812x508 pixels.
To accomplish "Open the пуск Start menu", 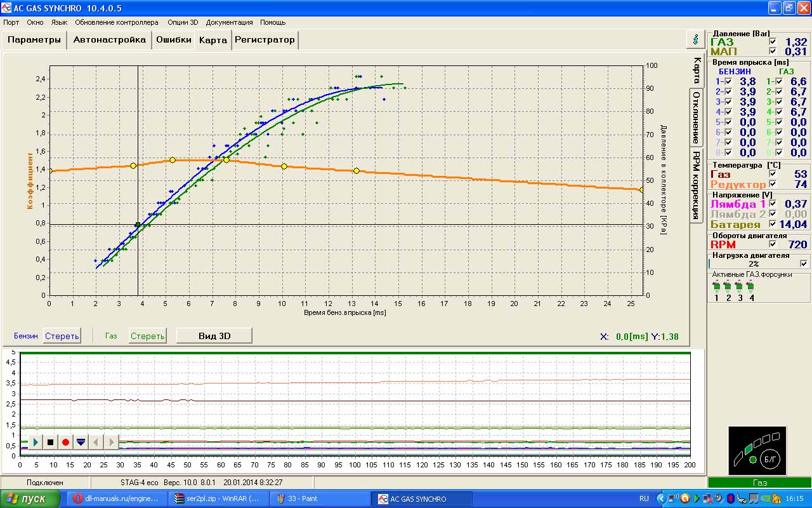I will pos(30,498).
